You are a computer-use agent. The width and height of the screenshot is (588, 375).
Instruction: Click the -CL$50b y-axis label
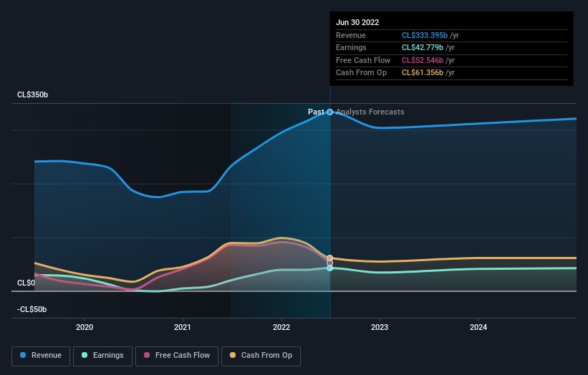[x=32, y=309]
